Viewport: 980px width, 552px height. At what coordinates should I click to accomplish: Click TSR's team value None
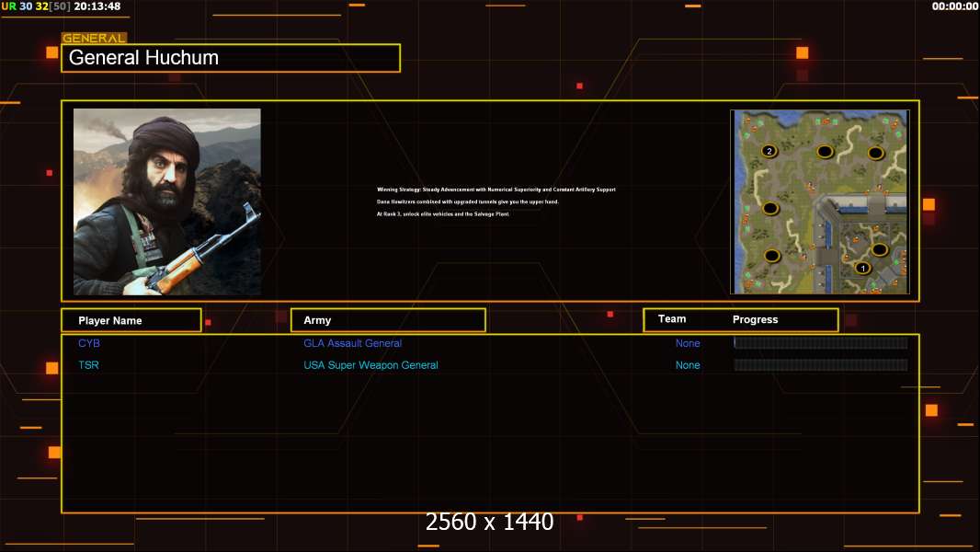tap(688, 365)
